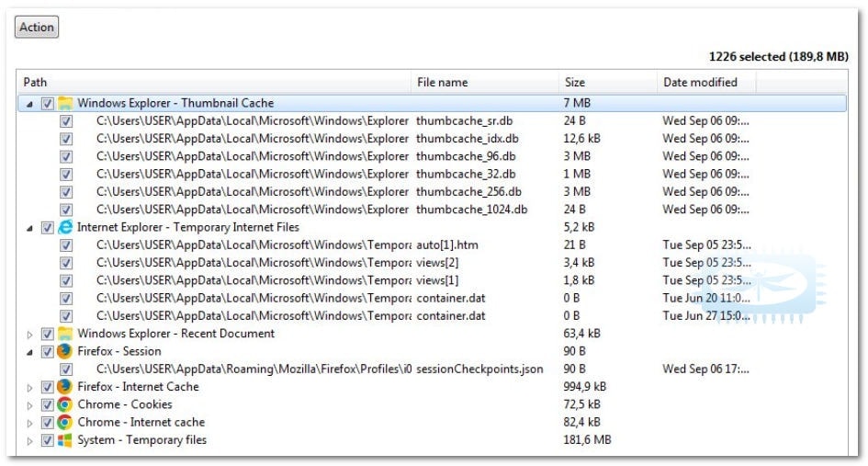Toggle checkbox for auto[1].htm
The width and height of the screenshot is (868, 466).
66,244
